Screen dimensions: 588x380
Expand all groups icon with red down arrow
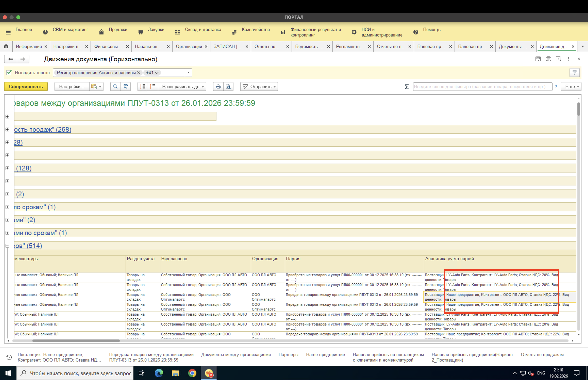click(x=143, y=87)
